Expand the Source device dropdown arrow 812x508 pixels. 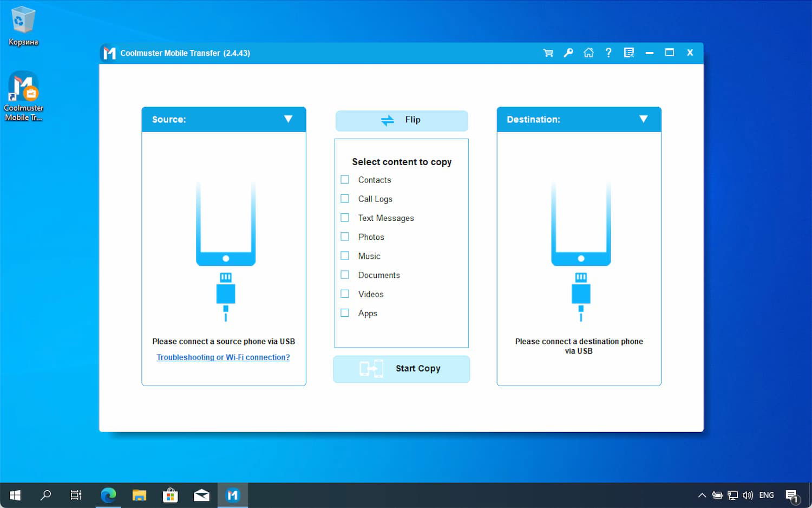[x=288, y=119]
